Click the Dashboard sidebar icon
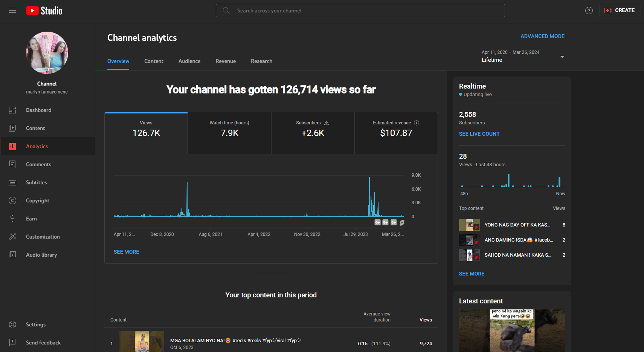 click(12, 110)
